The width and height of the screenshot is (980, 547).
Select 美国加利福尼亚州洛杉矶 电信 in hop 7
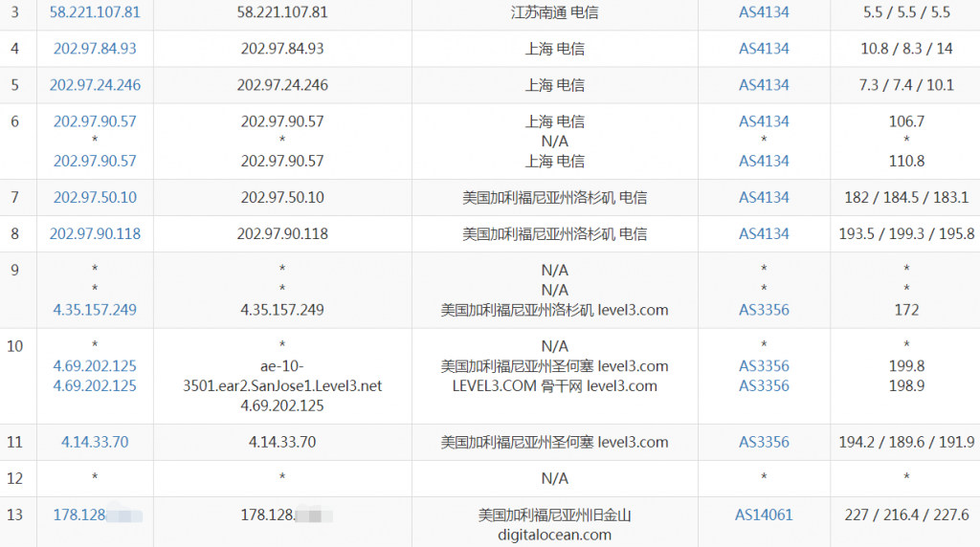[x=554, y=197]
